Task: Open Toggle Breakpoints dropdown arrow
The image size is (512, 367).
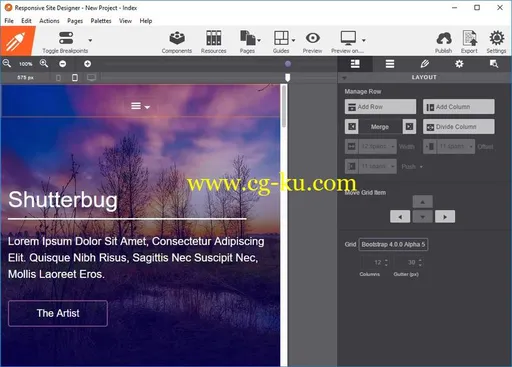Action: (90, 40)
